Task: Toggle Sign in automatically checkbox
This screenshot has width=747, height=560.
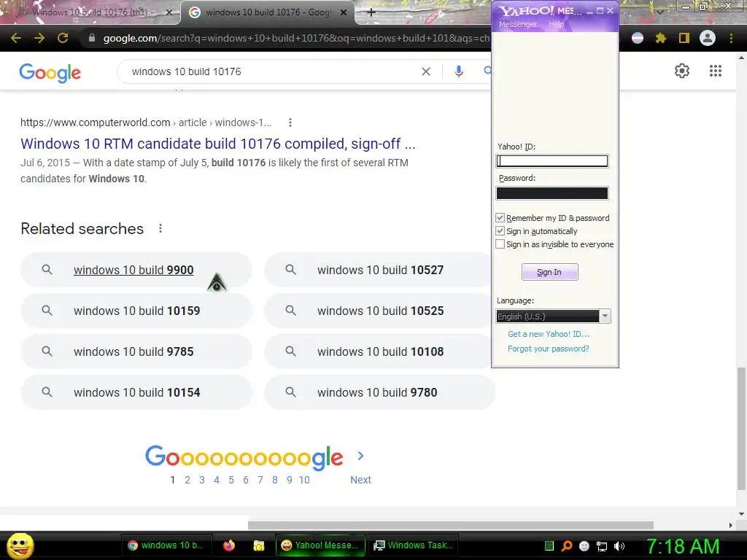Action: pyautogui.click(x=500, y=231)
